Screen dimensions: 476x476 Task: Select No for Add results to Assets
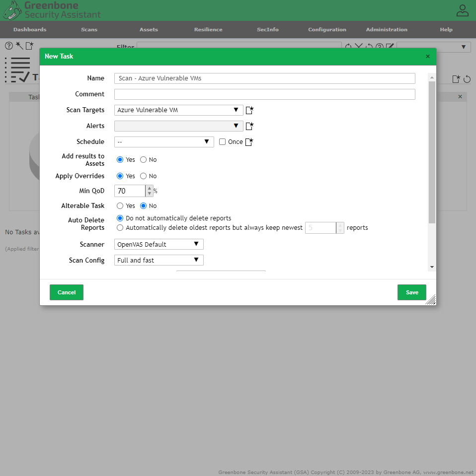click(143, 160)
